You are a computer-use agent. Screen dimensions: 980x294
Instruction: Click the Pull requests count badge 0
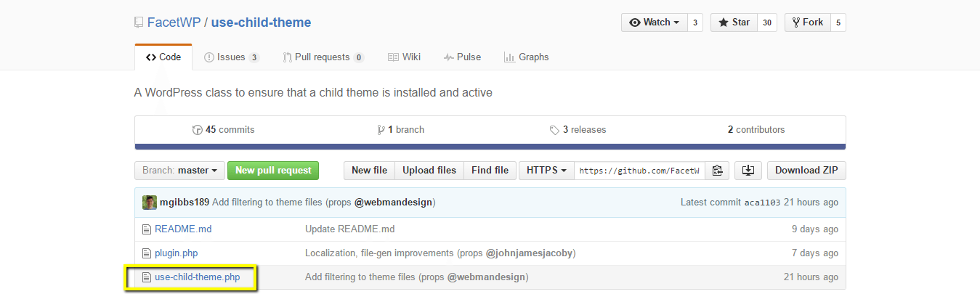click(x=358, y=57)
